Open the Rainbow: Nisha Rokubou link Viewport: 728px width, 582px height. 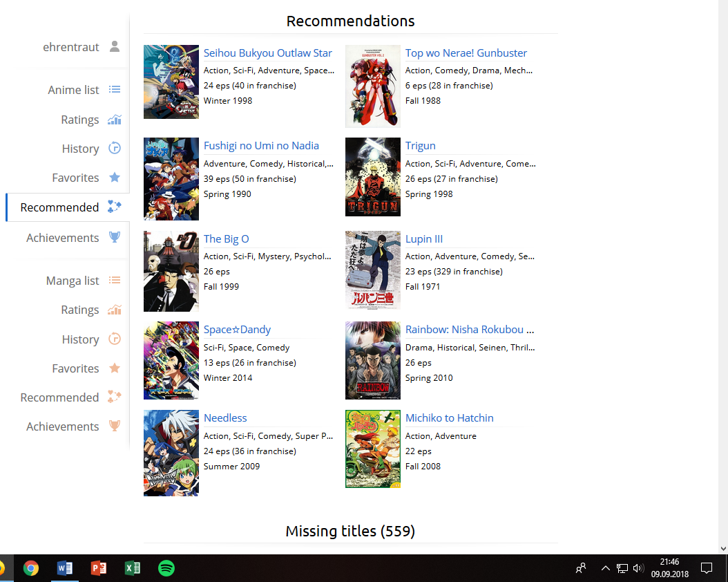(470, 329)
